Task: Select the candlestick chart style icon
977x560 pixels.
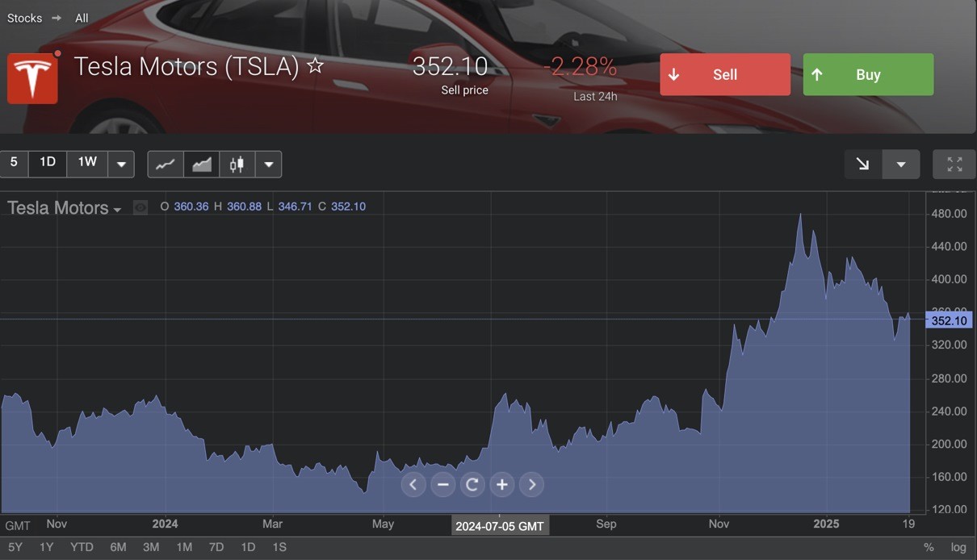Action: (x=237, y=164)
